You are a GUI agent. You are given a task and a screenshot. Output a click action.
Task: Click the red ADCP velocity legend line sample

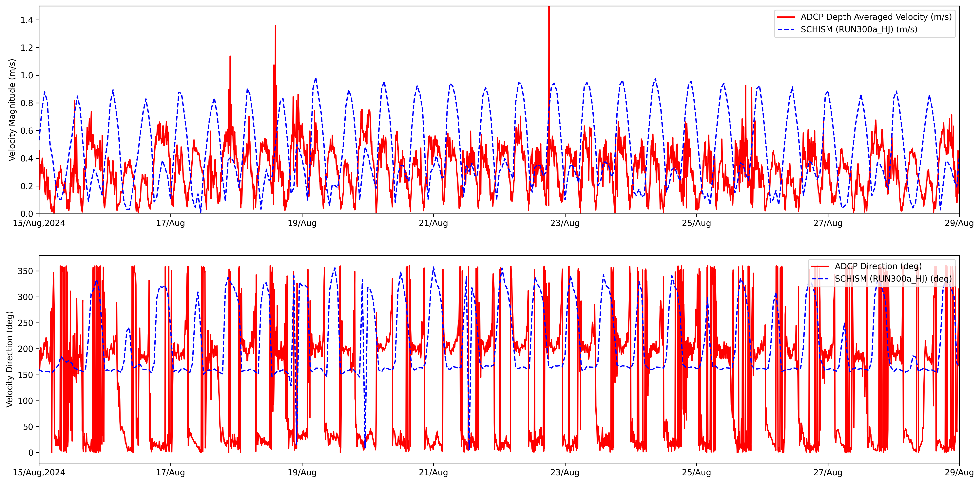(x=786, y=17)
